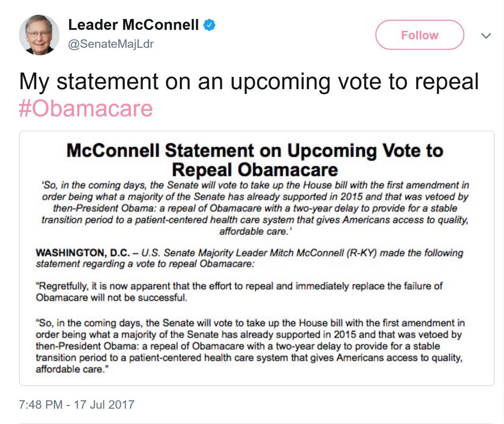Image resolution: width=504 pixels, height=424 pixels.
Task: Follow the Leader McConnell account
Action: (419, 35)
